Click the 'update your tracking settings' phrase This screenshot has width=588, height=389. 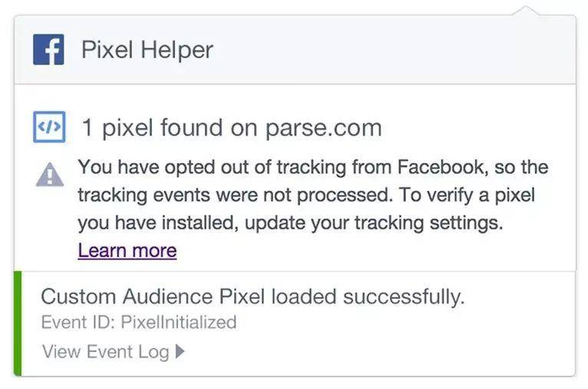click(374, 223)
